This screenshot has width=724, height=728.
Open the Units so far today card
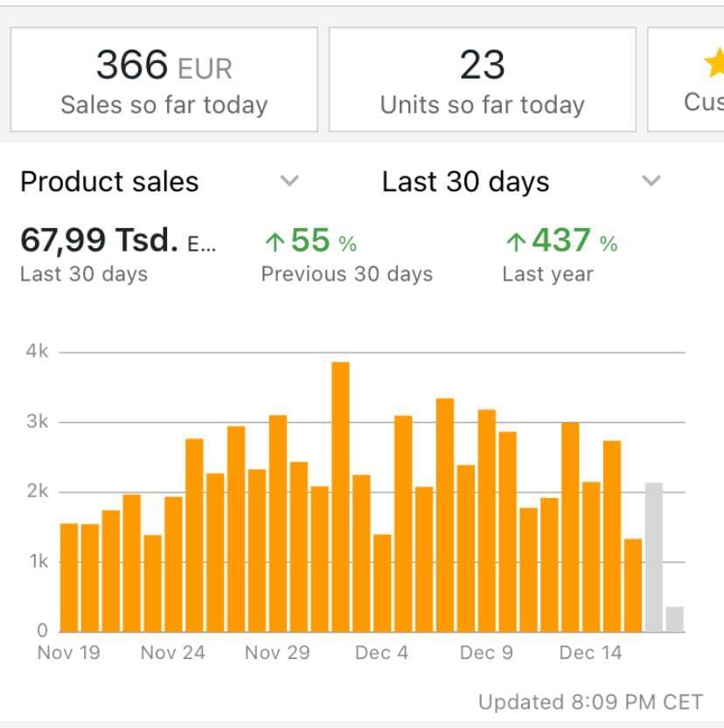(482, 80)
